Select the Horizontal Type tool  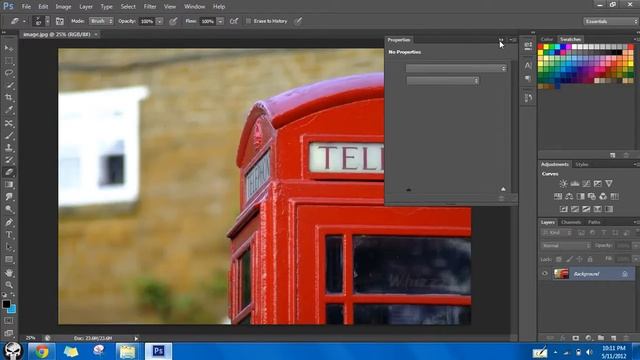(9, 235)
